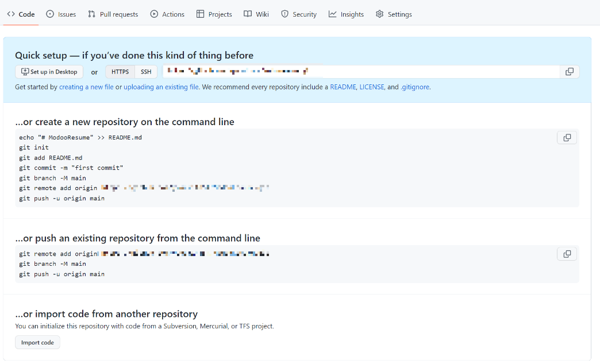Click the git commit "first commit" line
The image size is (600, 364).
pyautogui.click(x=71, y=168)
